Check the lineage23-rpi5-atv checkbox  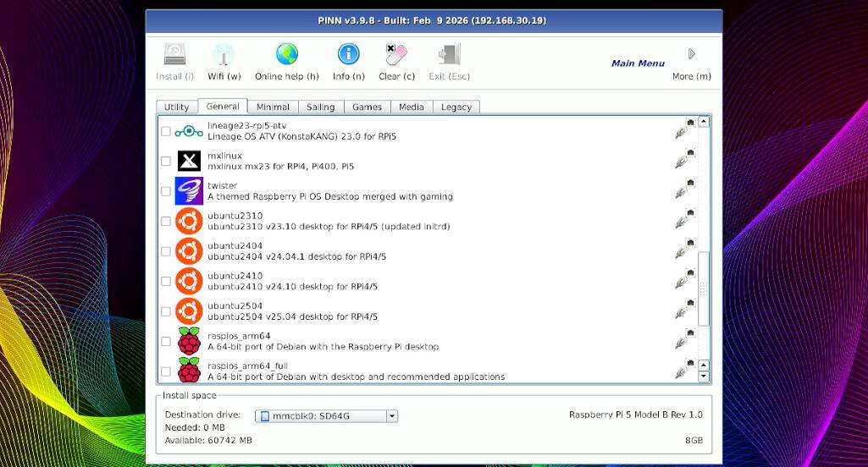point(165,131)
